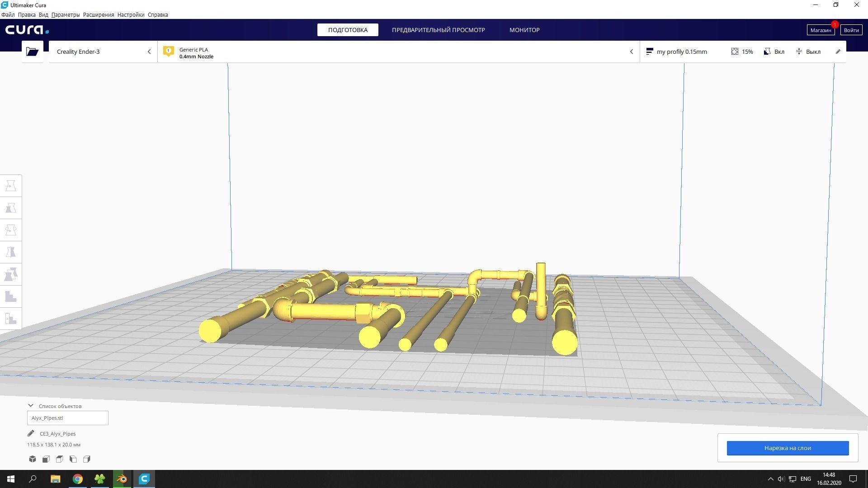Open File Explorer from the taskbar
The image size is (868, 488).
coord(55,479)
